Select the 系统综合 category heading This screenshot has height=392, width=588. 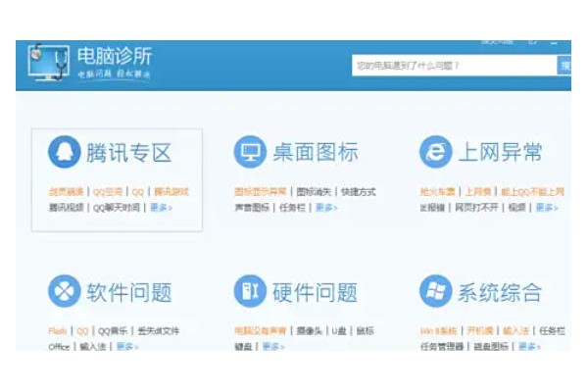pyautogui.click(x=501, y=292)
